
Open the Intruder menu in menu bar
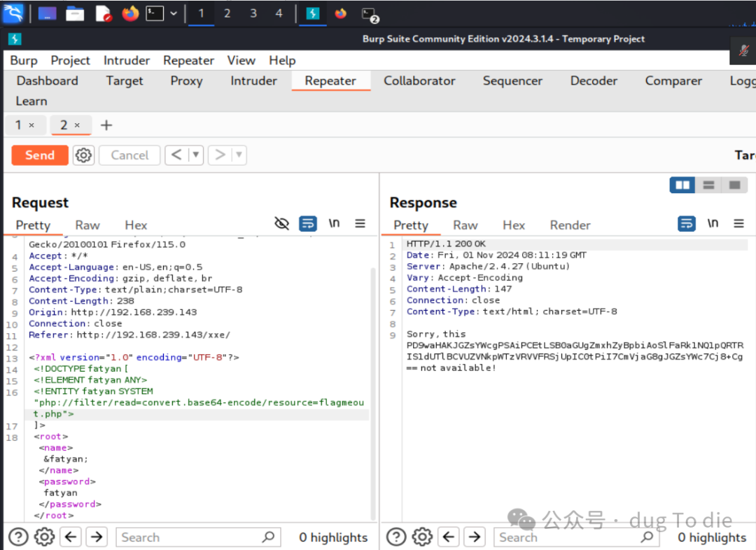point(126,60)
